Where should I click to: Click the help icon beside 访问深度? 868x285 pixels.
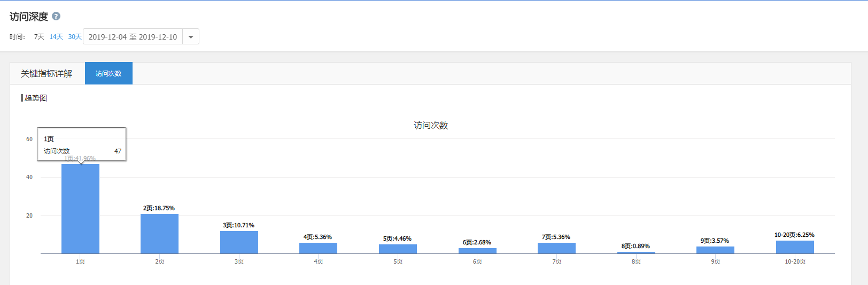56,16
